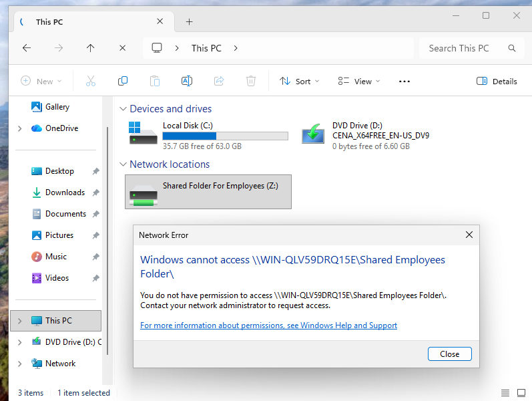This screenshot has height=401, width=532.
Task: Expand the OneDrive tree node
Action: 19,128
